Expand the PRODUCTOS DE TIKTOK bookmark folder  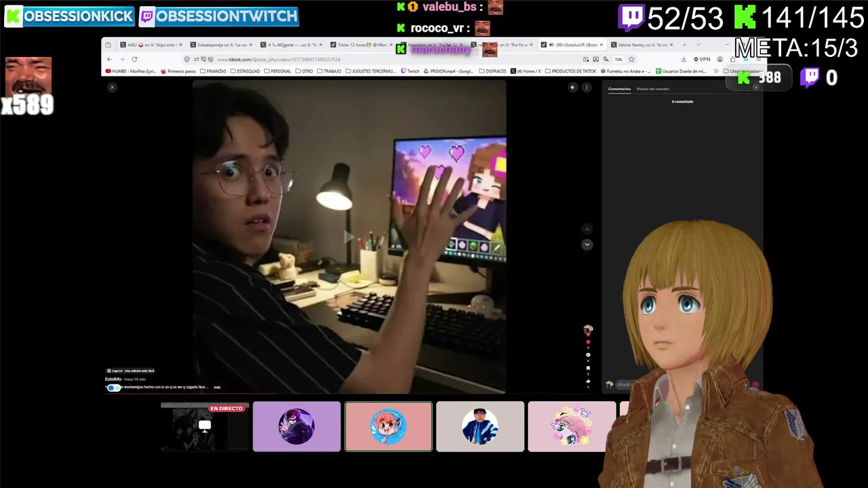(571, 71)
